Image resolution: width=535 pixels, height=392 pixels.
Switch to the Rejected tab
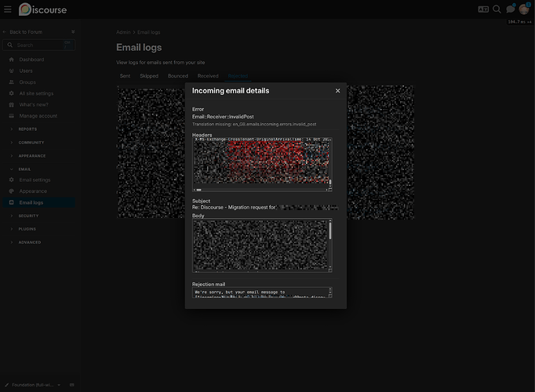(238, 76)
